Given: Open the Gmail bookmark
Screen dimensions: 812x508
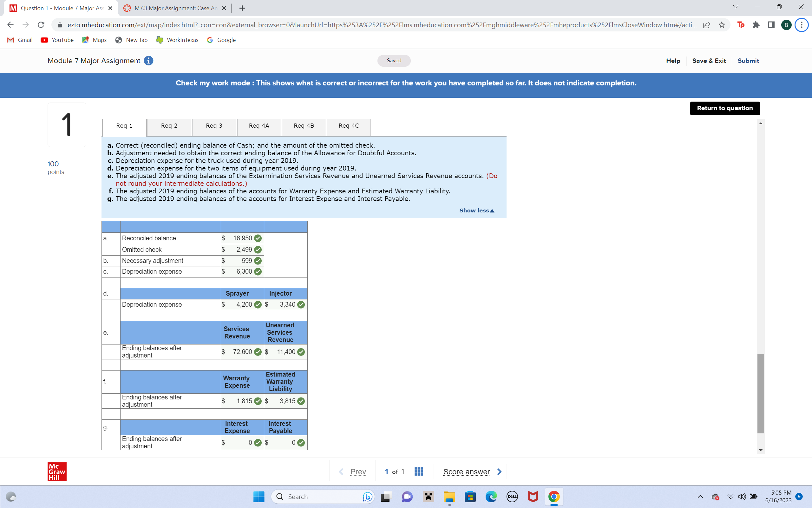Looking at the screenshot, I should point(20,40).
